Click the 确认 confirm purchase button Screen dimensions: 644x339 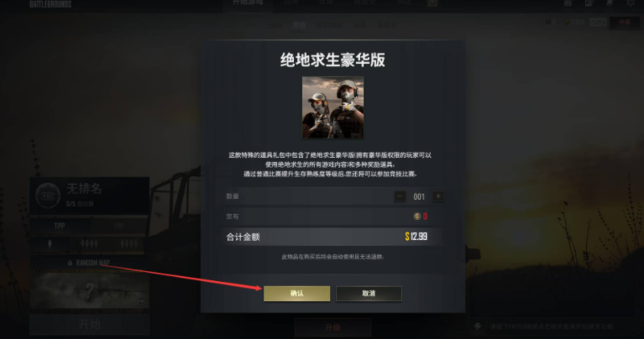tap(296, 294)
